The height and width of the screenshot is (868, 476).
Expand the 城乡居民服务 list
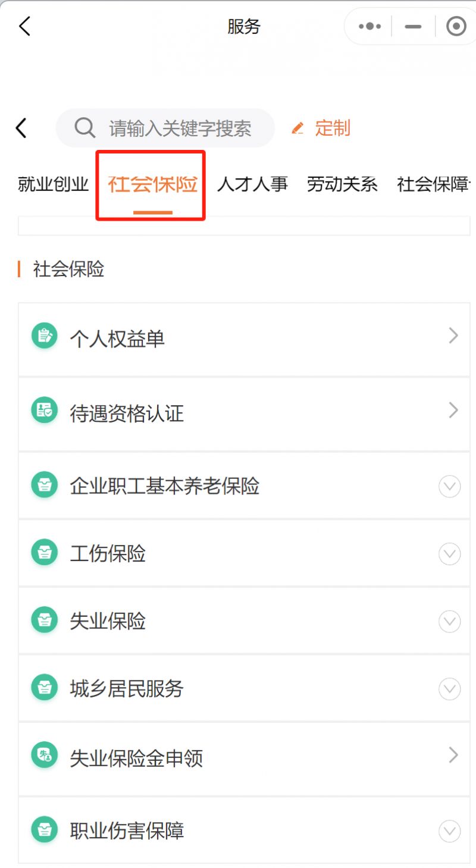(x=449, y=689)
